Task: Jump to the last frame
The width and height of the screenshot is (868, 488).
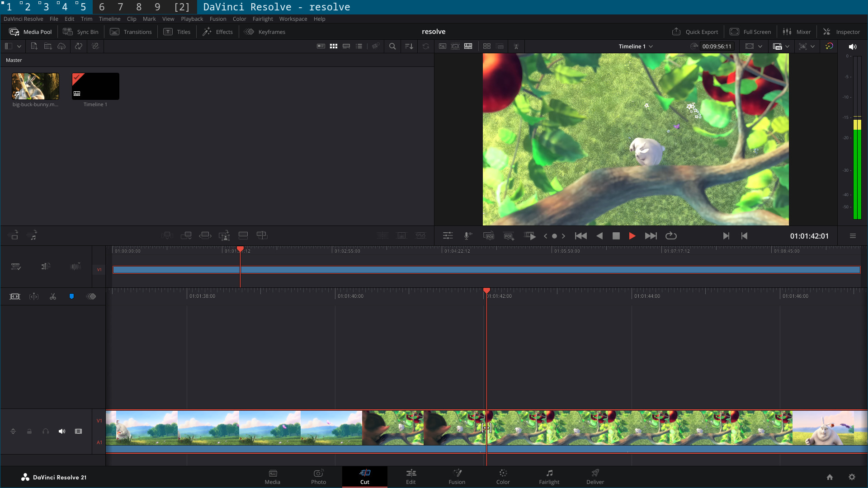Action: point(651,236)
